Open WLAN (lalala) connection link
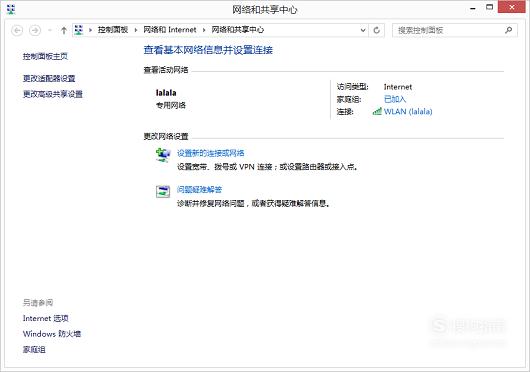Viewport: 530px width, 372px height. (x=408, y=111)
